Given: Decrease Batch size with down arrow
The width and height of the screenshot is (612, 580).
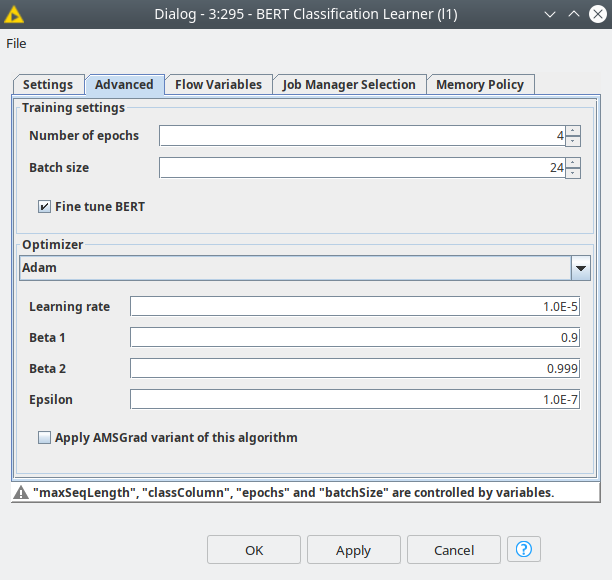Looking at the screenshot, I should pos(573,173).
